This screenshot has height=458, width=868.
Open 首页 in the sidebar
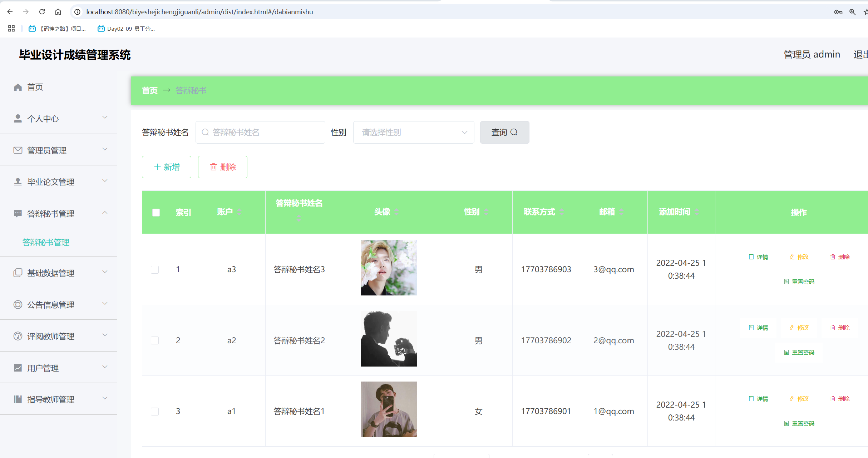(x=35, y=87)
